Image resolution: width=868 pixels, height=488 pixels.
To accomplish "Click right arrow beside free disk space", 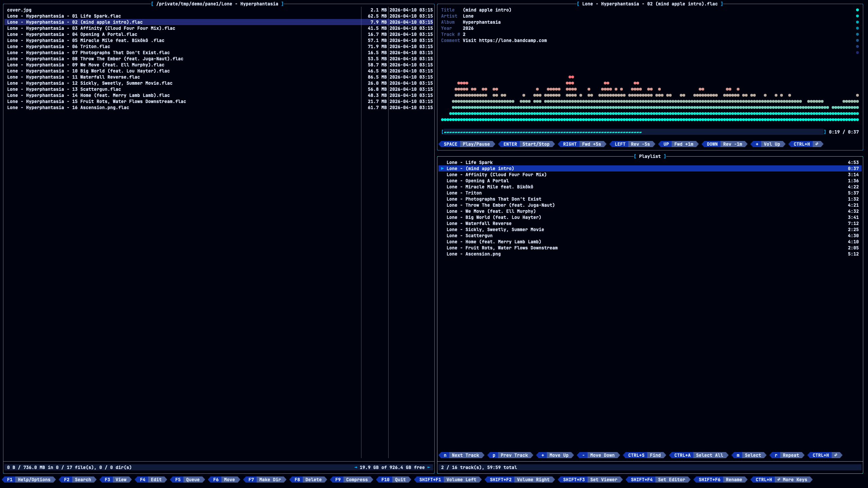I will [429, 467].
